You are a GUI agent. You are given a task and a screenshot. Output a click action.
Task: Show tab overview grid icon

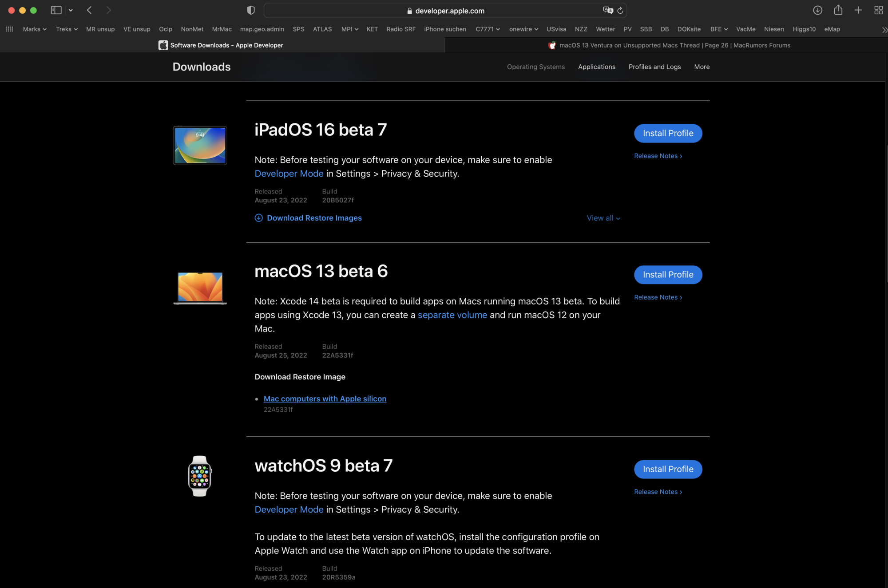[x=878, y=10]
